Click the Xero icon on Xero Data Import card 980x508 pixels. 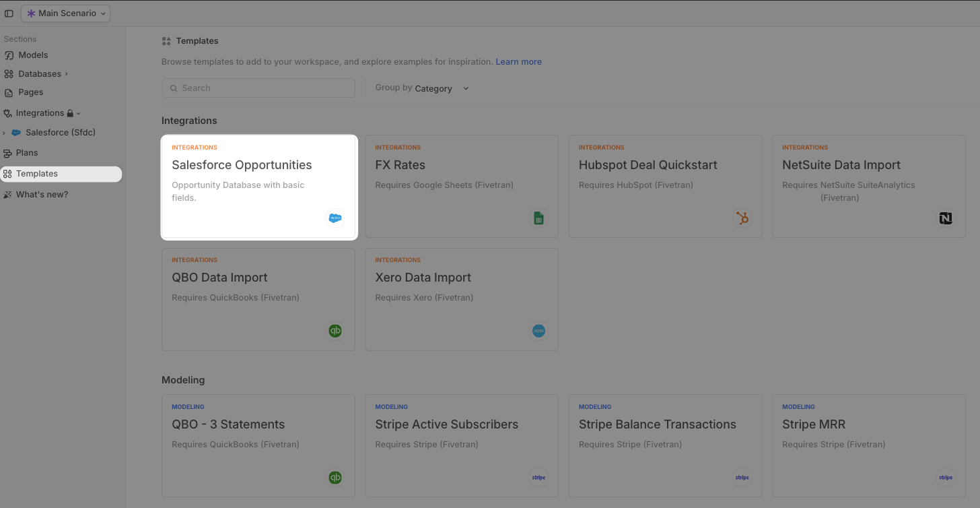coord(538,330)
